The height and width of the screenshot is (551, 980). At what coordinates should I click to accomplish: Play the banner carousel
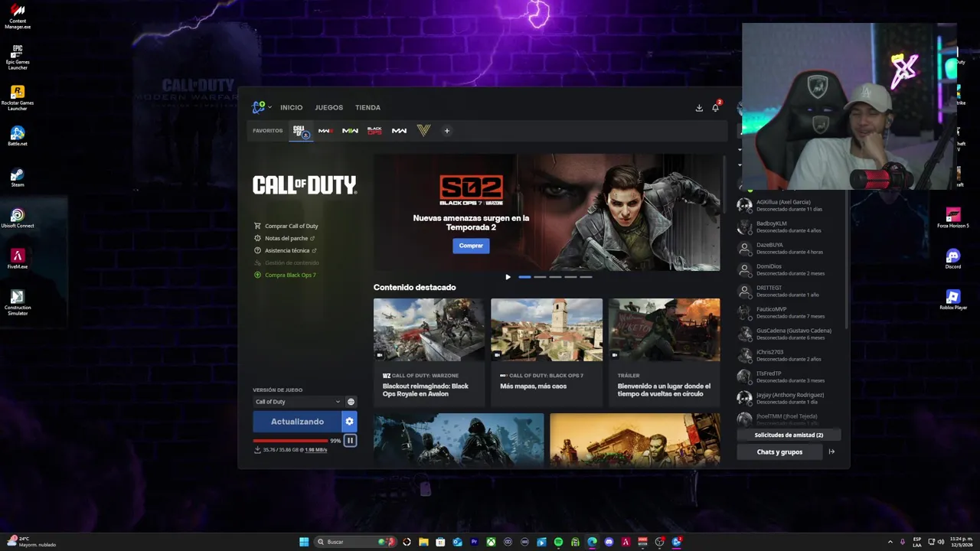[508, 277]
